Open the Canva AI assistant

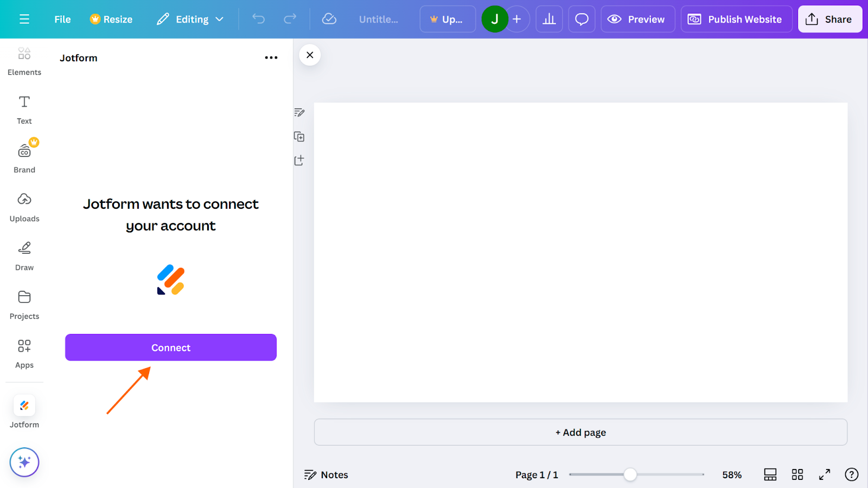24,462
